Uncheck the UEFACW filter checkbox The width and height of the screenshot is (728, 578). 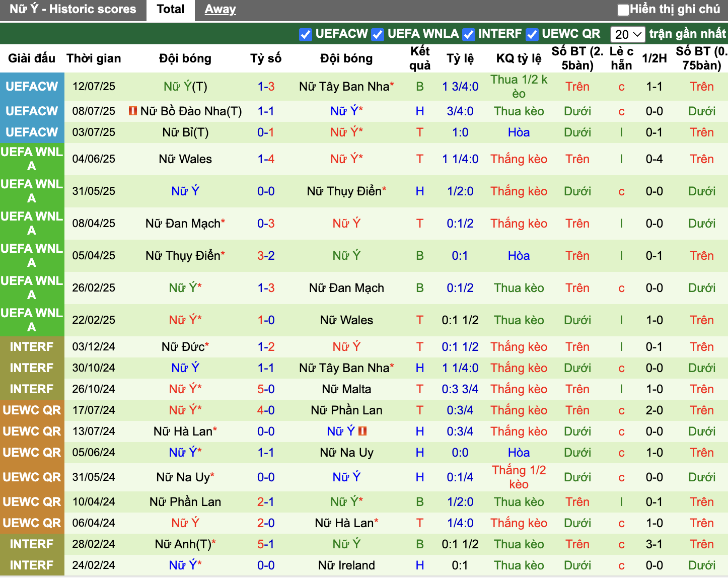point(305,34)
